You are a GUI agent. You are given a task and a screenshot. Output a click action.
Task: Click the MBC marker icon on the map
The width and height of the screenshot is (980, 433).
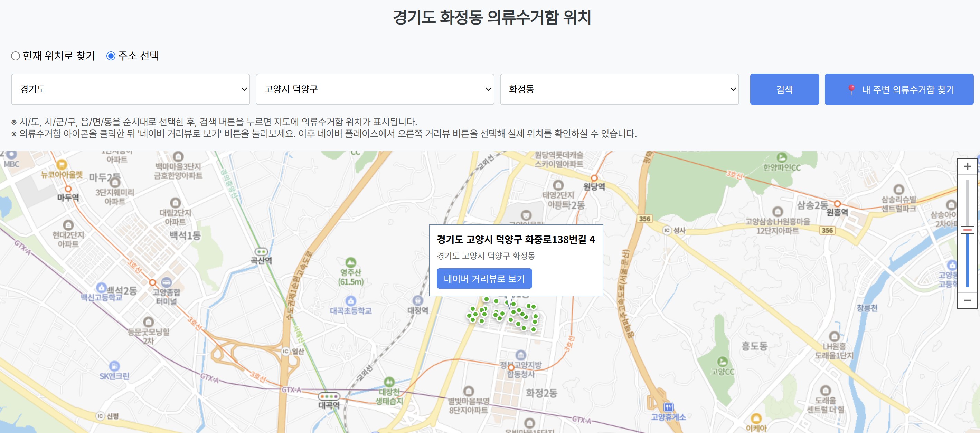(11, 155)
